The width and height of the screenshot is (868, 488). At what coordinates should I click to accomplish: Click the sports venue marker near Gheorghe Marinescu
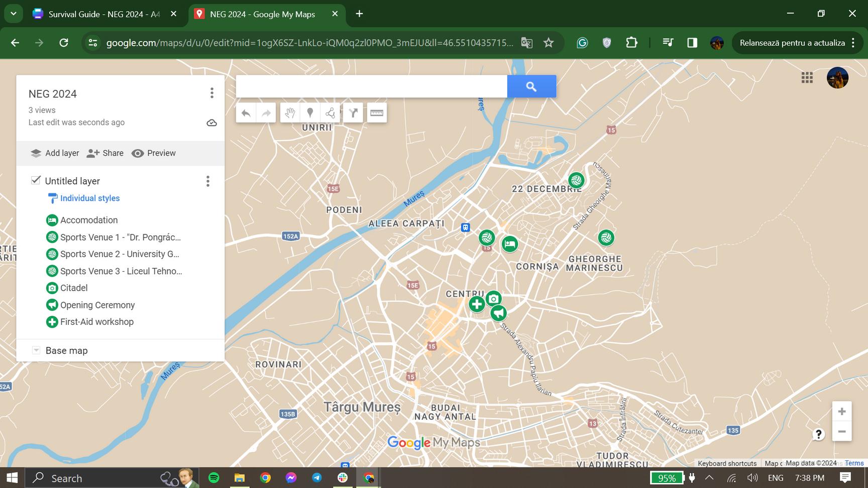606,237
